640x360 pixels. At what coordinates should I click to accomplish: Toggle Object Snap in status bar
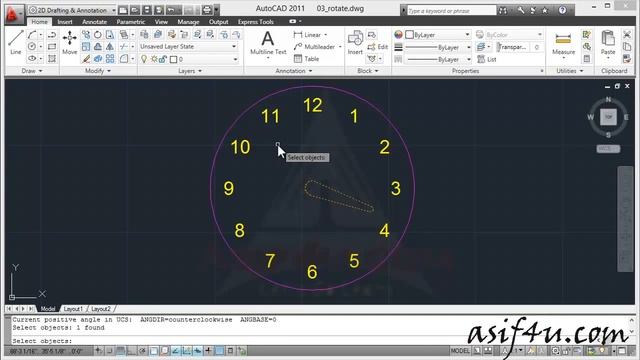point(153,351)
